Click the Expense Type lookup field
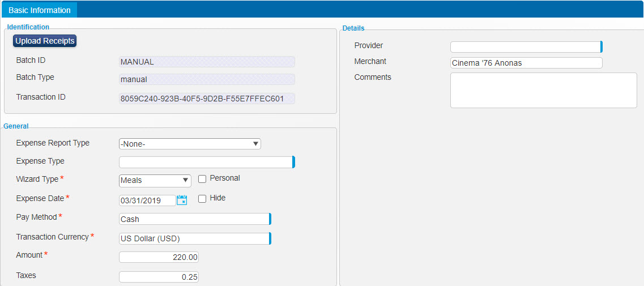The height and width of the screenshot is (286, 644). click(206, 163)
